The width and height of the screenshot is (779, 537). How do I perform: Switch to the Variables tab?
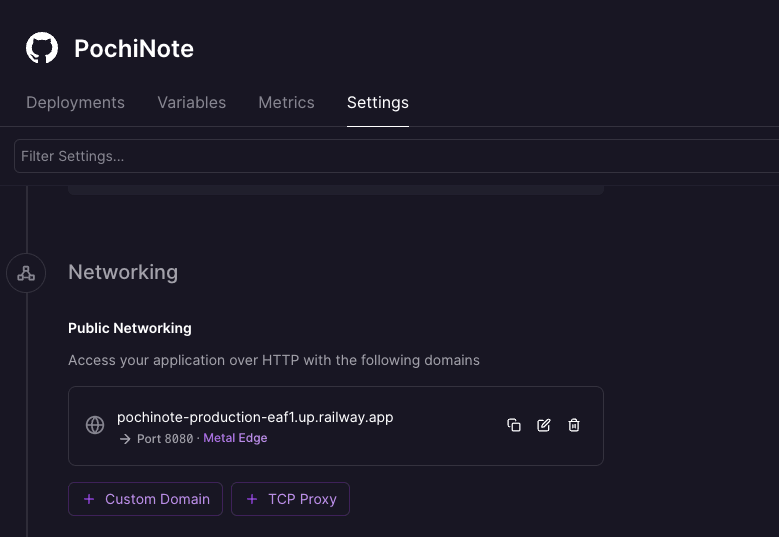pyautogui.click(x=192, y=102)
